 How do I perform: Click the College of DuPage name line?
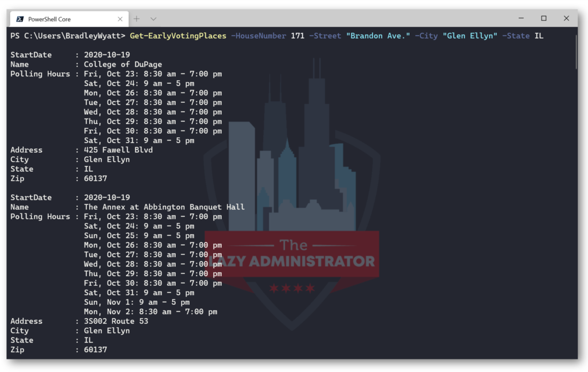tap(123, 64)
